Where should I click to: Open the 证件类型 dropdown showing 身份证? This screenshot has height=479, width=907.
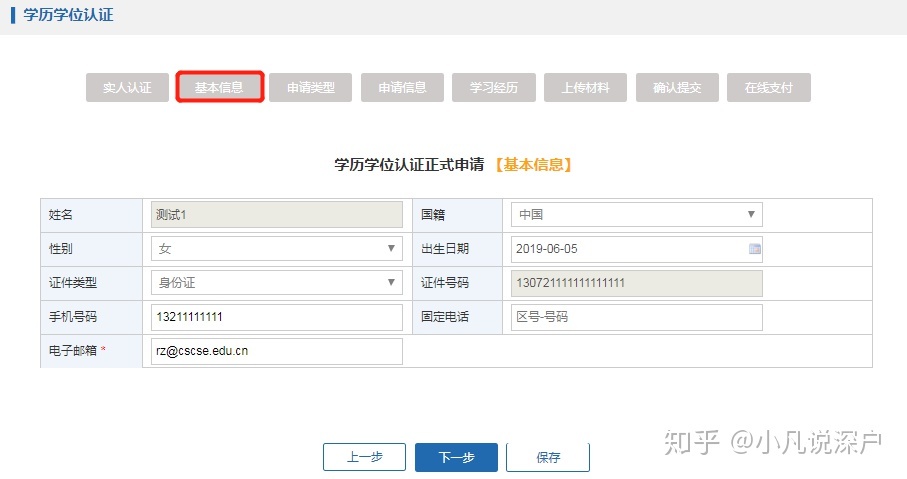276,283
